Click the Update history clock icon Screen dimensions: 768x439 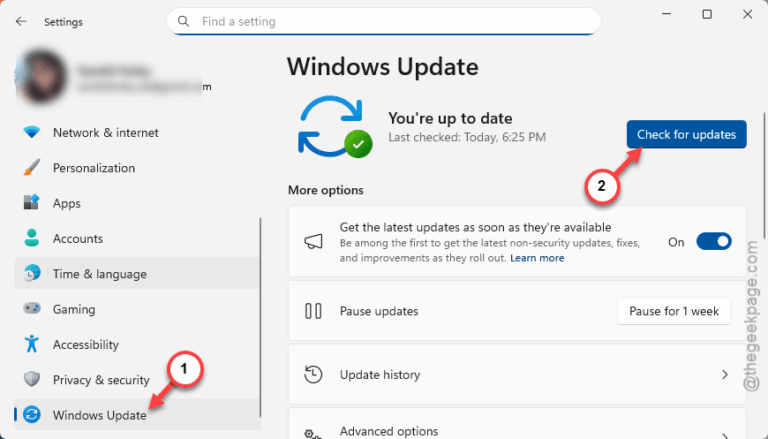313,375
